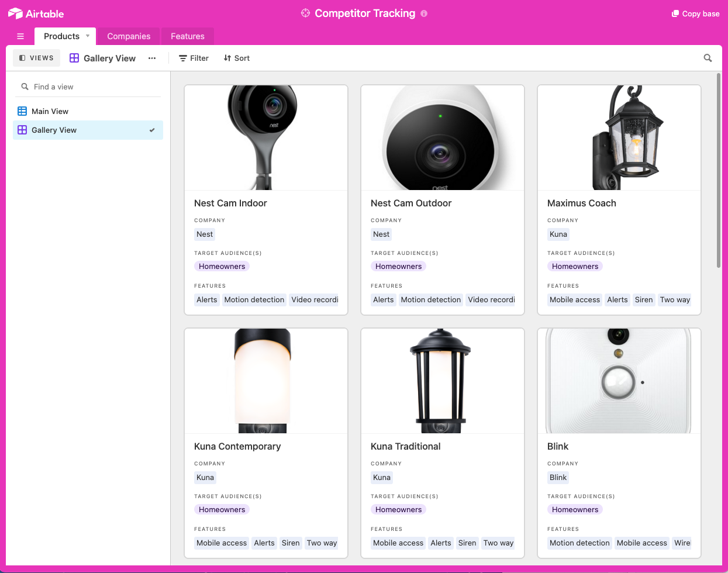Click the Kuna company tag on Maximus Coach
Image resolution: width=728 pixels, height=573 pixels.
(x=558, y=234)
